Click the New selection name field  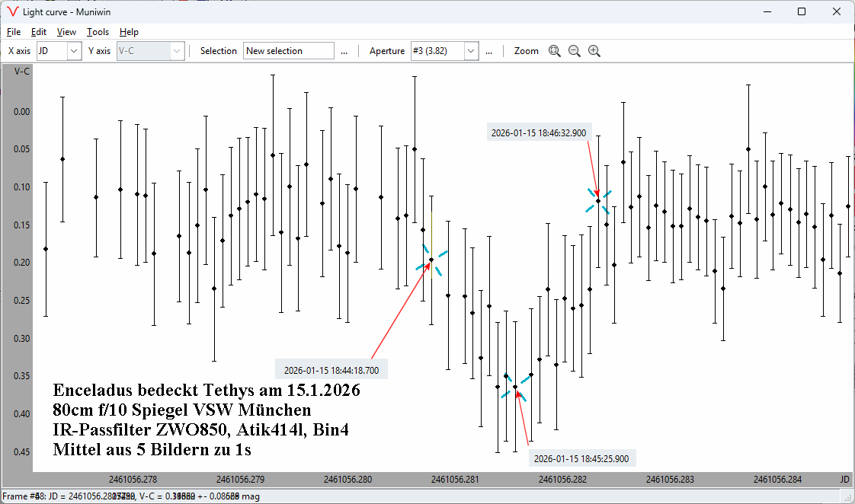289,51
